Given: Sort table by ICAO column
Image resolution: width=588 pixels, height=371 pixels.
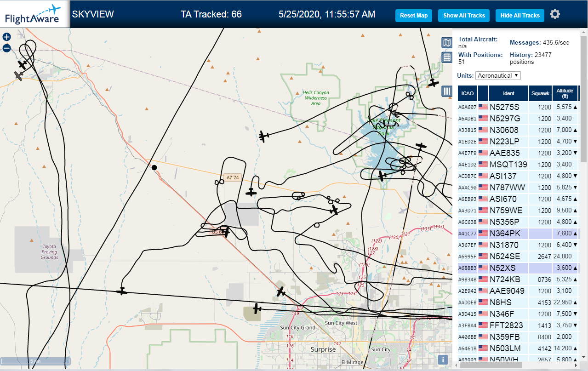Looking at the screenshot, I should click(x=468, y=93).
